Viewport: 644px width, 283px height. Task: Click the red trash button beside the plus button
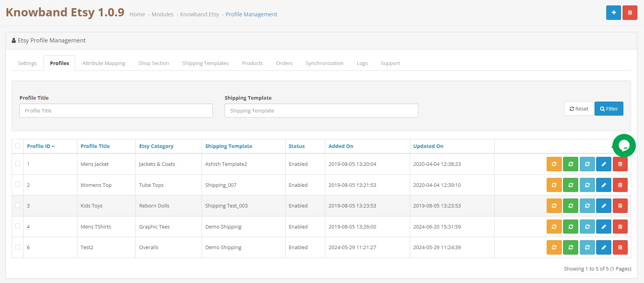coord(630,12)
